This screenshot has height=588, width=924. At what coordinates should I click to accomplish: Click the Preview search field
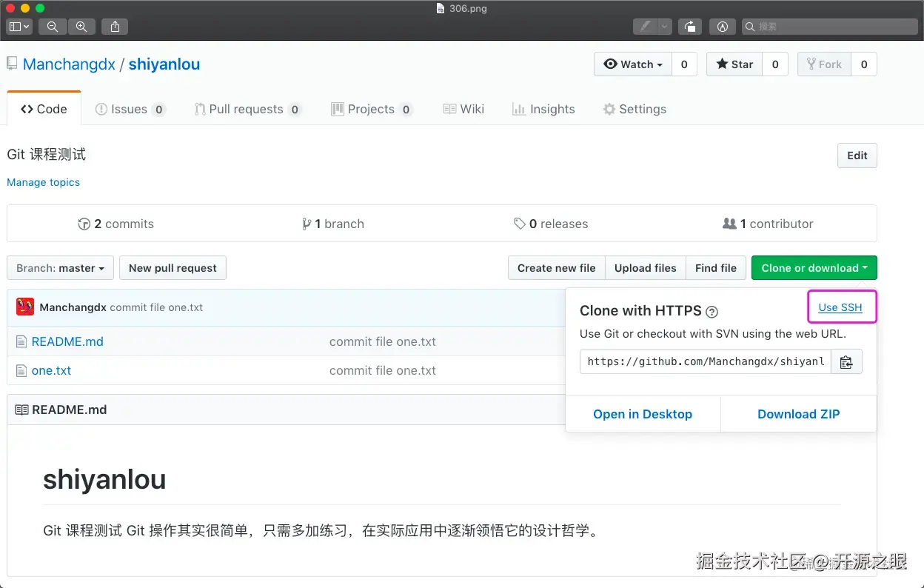point(829,27)
